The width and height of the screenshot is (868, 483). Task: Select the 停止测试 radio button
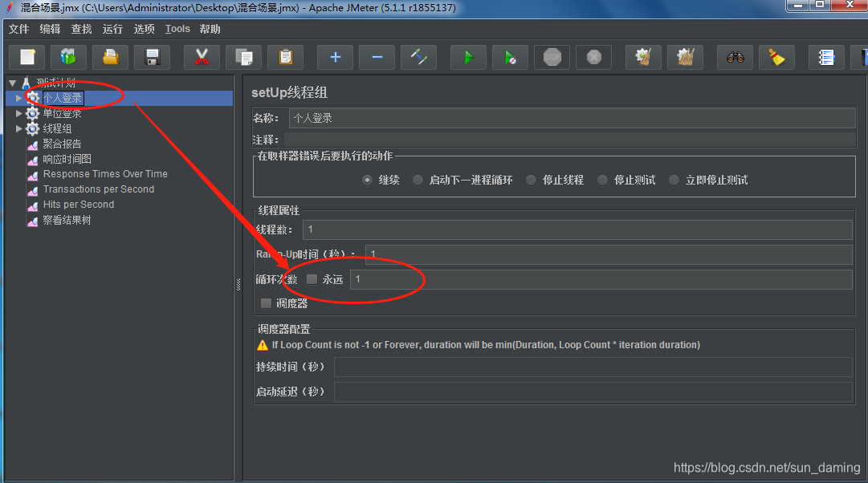point(602,180)
